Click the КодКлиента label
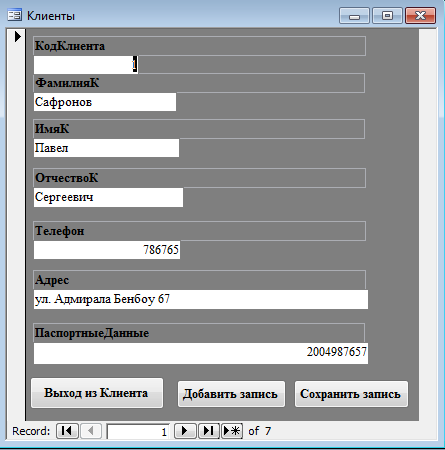The image size is (445, 450). click(x=199, y=46)
